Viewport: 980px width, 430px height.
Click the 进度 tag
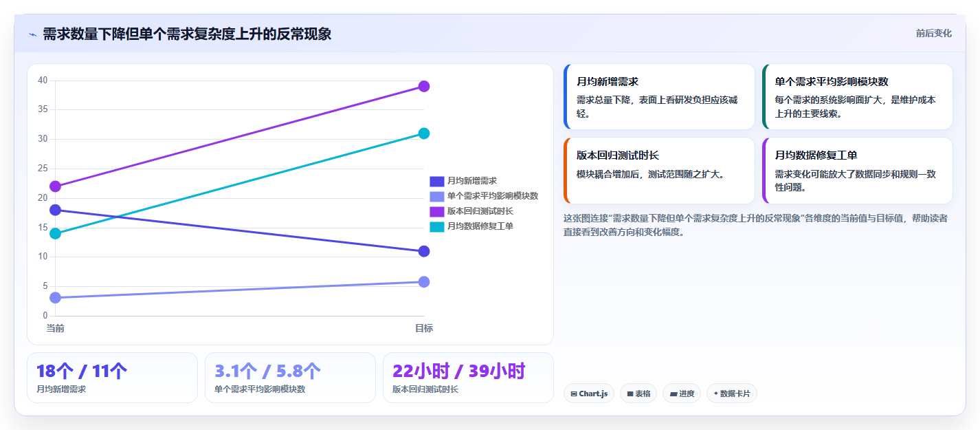pos(682,394)
